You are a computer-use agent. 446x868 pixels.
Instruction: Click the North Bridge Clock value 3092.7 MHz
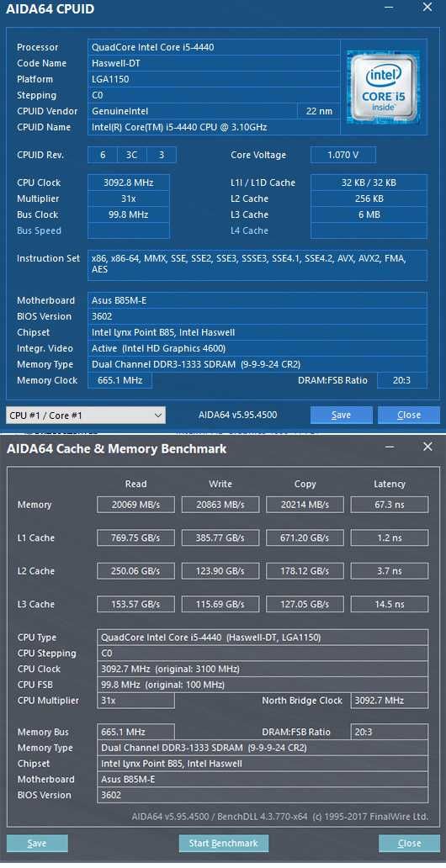coord(390,701)
